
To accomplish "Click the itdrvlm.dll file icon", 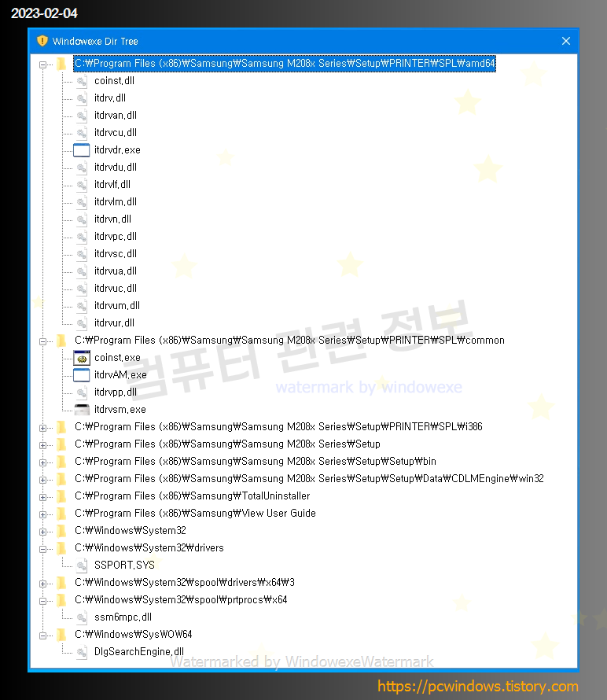I will pos(81,202).
